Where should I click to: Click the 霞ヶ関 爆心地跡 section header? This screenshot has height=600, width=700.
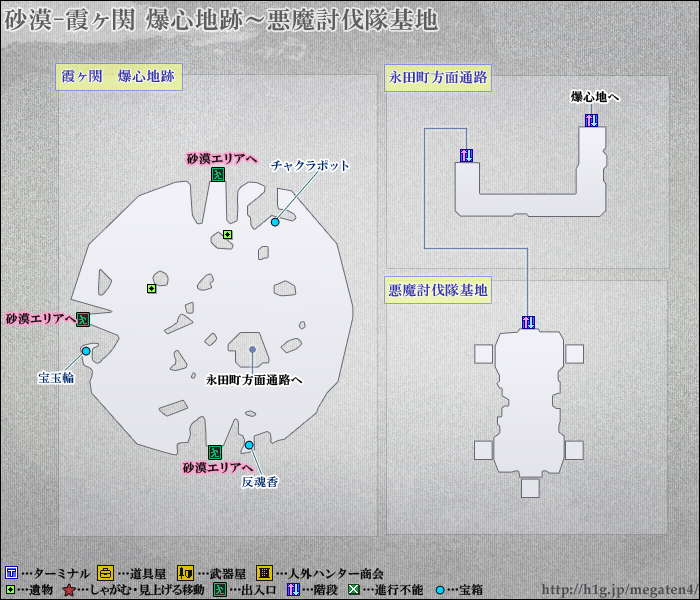pyautogui.click(x=119, y=77)
